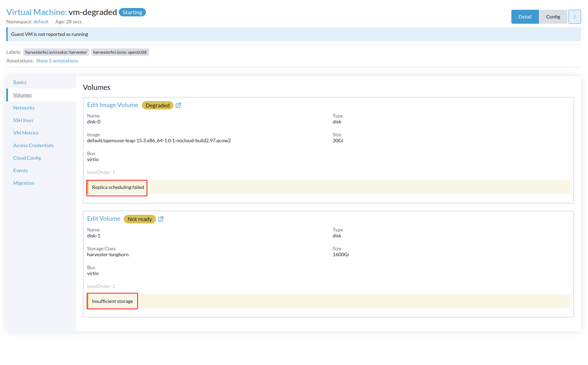
Task: Click the Insufficient storage message
Action: [113, 301]
